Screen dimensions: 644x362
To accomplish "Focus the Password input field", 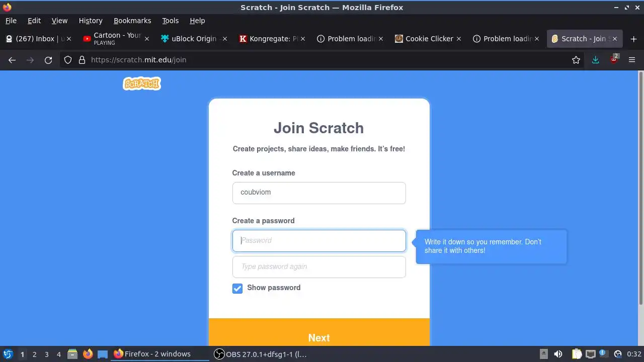I will [x=319, y=241].
